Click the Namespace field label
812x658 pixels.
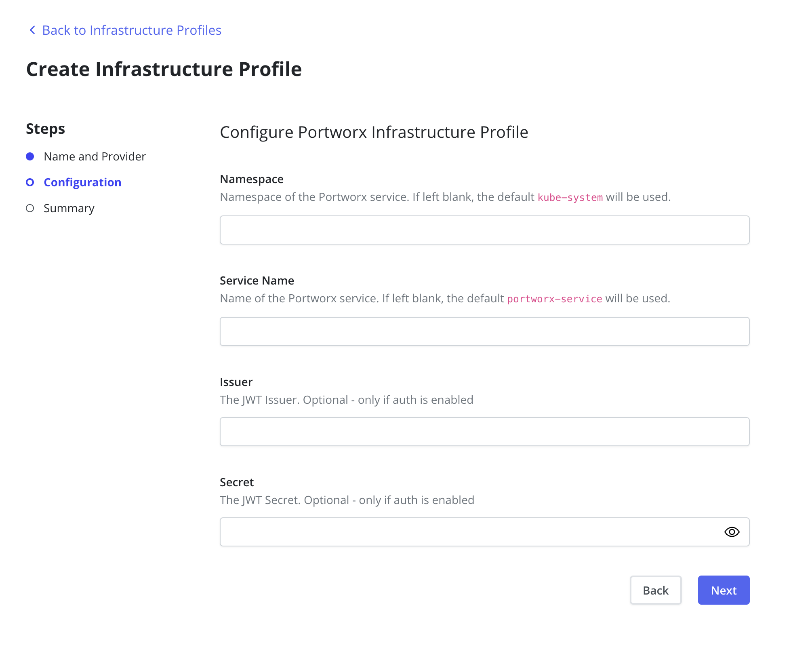(x=252, y=179)
